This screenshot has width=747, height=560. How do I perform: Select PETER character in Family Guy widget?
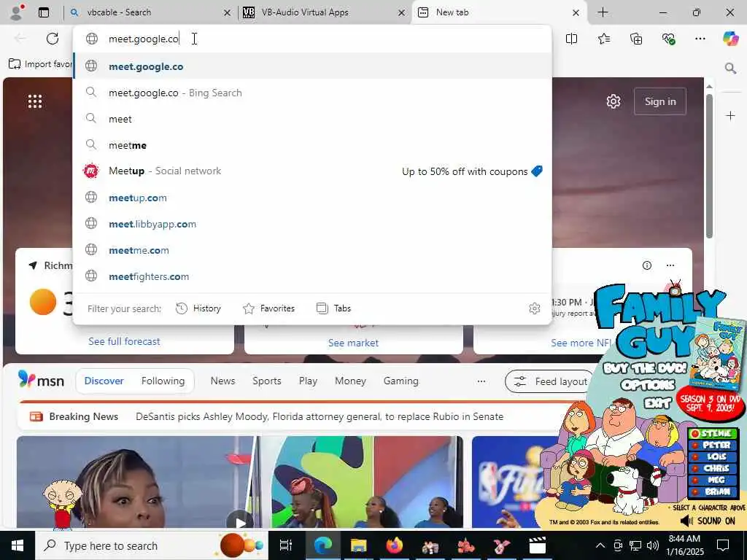(x=712, y=446)
